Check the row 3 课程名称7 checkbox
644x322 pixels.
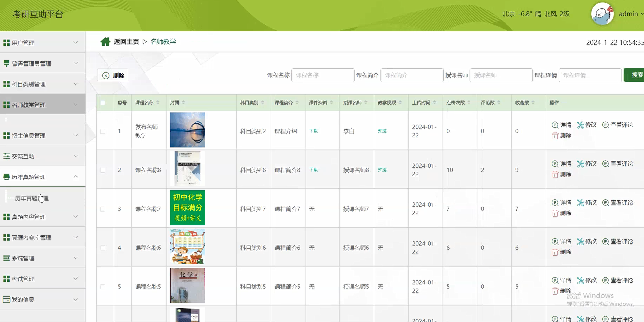click(x=103, y=209)
